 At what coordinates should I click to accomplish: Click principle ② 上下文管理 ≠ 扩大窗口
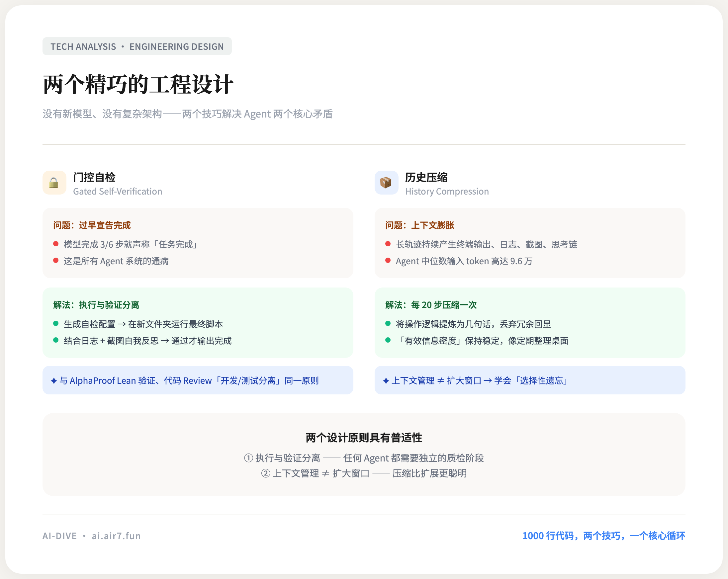364,473
